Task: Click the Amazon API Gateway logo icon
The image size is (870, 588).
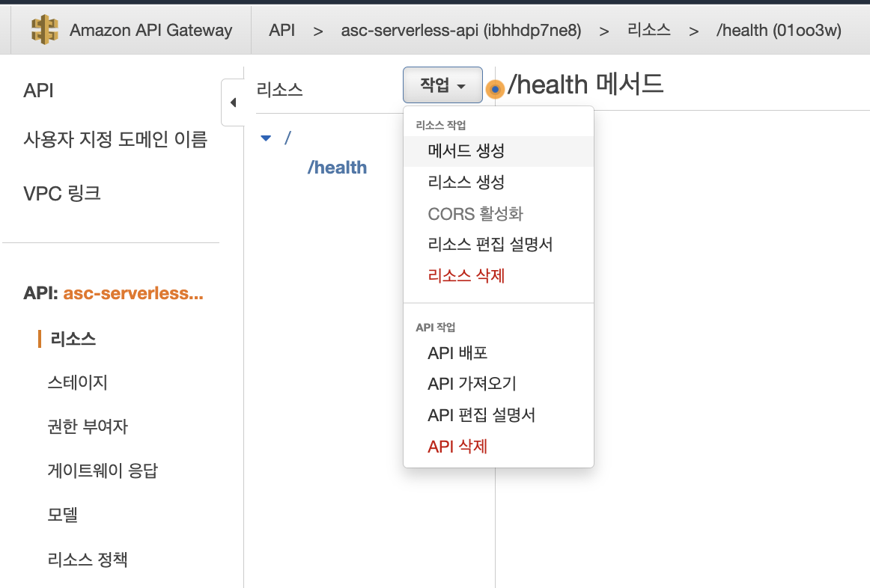Action: coord(45,30)
